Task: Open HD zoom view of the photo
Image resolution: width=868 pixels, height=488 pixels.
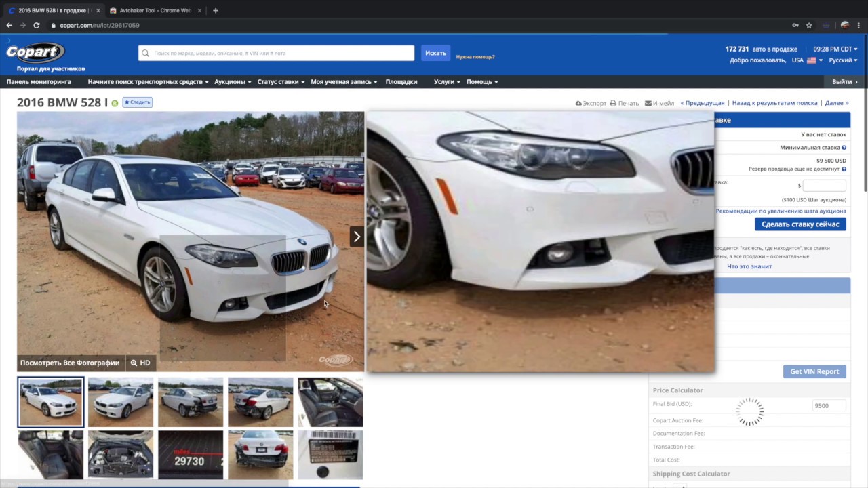Action: [140, 363]
